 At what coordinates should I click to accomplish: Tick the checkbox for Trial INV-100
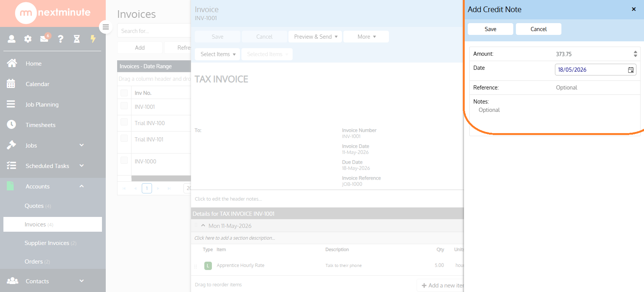(x=124, y=122)
